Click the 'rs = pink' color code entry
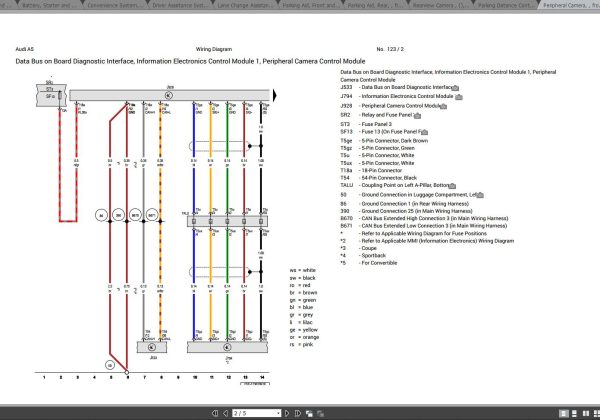 pyautogui.click(x=301, y=345)
